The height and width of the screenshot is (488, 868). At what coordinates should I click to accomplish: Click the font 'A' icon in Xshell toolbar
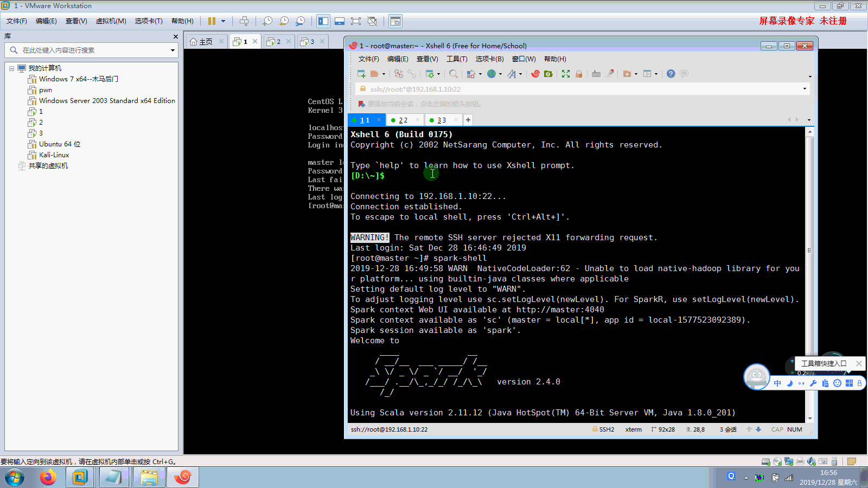pos(512,74)
